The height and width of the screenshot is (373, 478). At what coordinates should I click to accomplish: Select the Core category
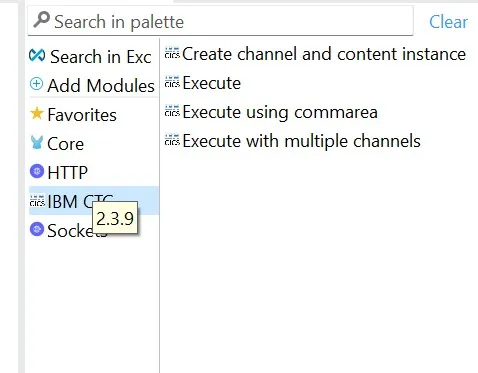pyautogui.click(x=66, y=144)
